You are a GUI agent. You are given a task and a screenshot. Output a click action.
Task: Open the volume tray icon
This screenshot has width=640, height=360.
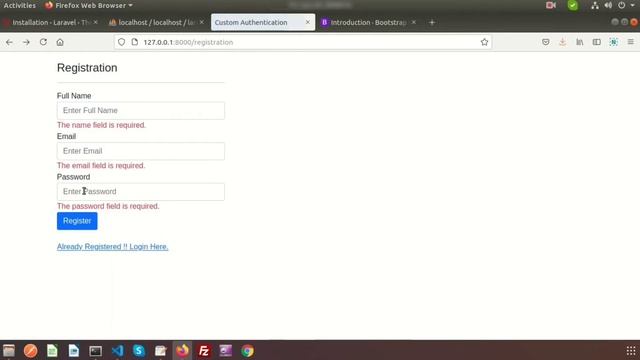click(x=608, y=5)
